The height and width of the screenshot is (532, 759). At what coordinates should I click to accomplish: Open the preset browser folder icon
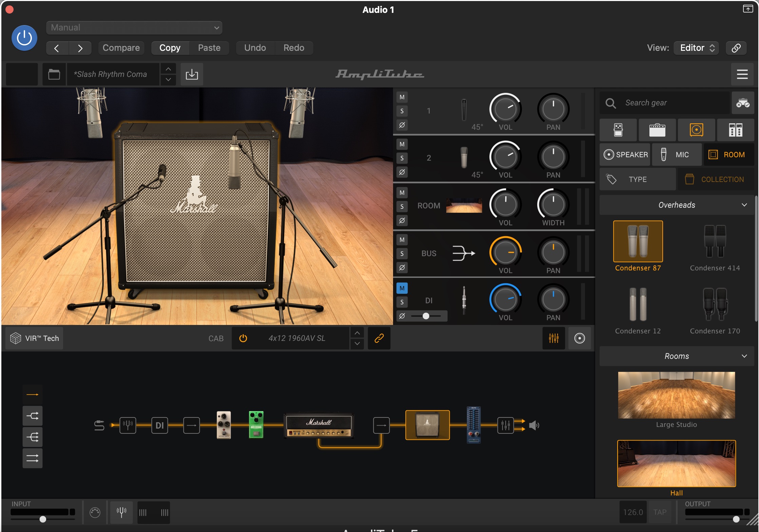tap(54, 74)
